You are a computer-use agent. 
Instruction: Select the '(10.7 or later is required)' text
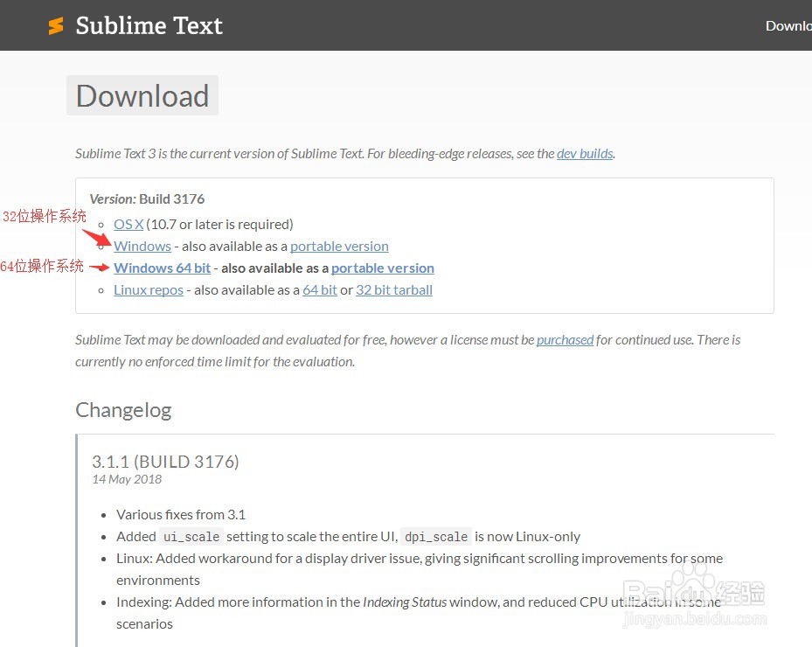coord(219,225)
